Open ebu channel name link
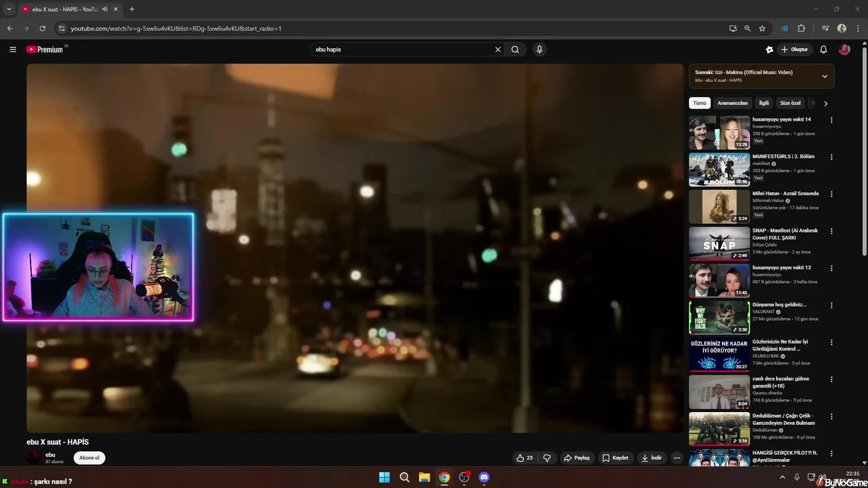Viewport: 868px width, 488px height. [x=50, y=455]
